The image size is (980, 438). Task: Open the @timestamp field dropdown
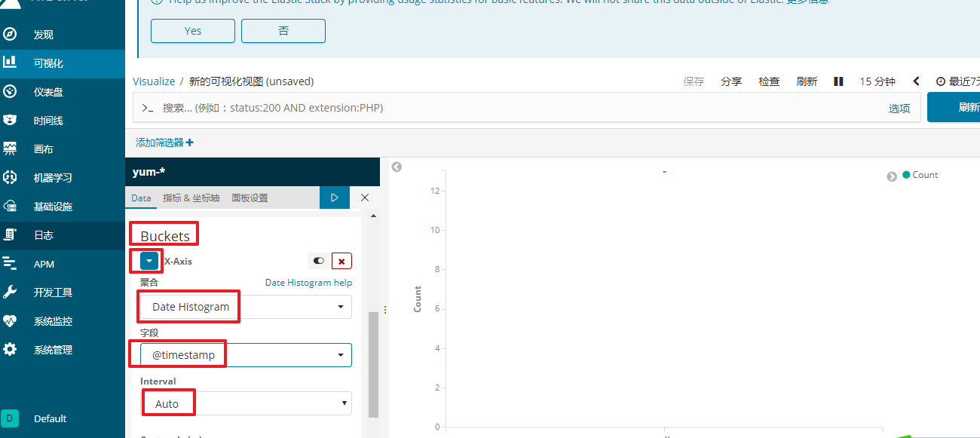point(246,354)
